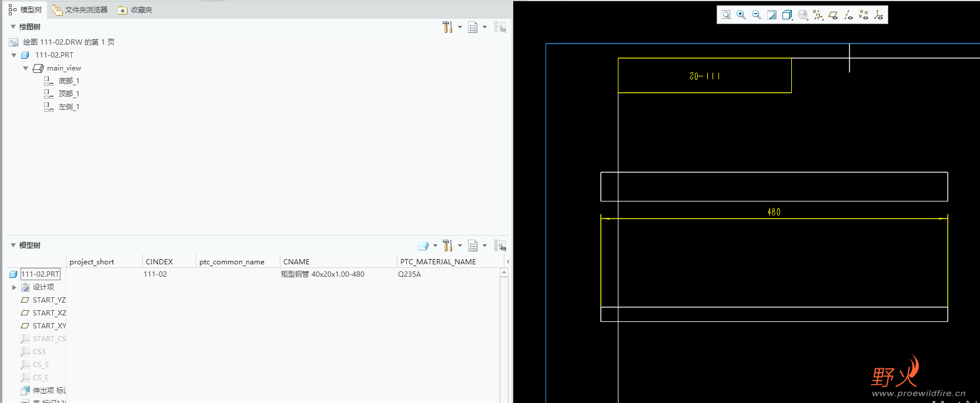
Task: Open dropdown arrow beside drawing tree settings
Action: coord(460,27)
